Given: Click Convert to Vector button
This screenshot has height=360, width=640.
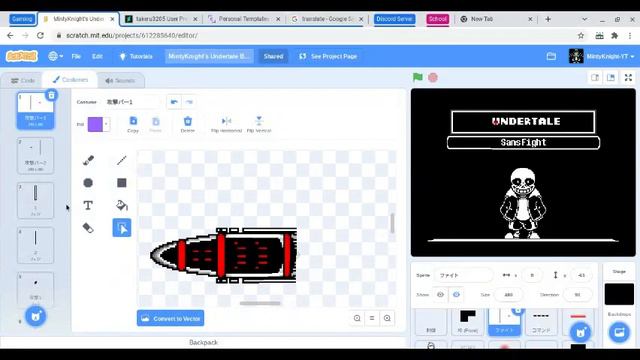Looking at the screenshot, I should pyautogui.click(x=171, y=318).
